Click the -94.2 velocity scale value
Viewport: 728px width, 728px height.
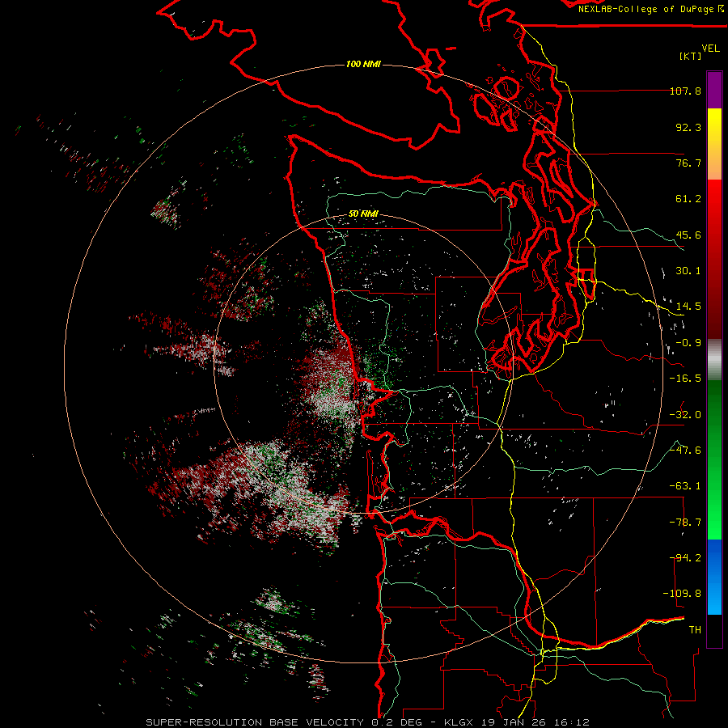[x=685, y=557]
